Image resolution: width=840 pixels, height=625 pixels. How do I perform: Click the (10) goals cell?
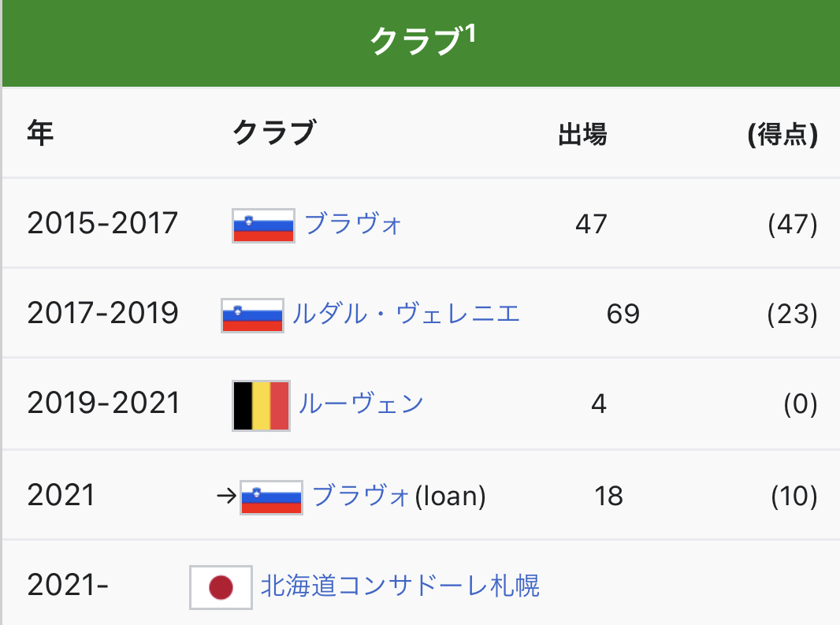[793, 497]
